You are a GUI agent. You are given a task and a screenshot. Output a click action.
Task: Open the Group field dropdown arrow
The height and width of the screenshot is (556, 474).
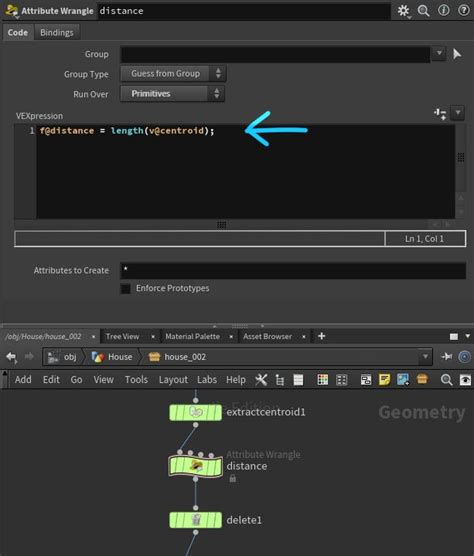(x=439, y=54)
